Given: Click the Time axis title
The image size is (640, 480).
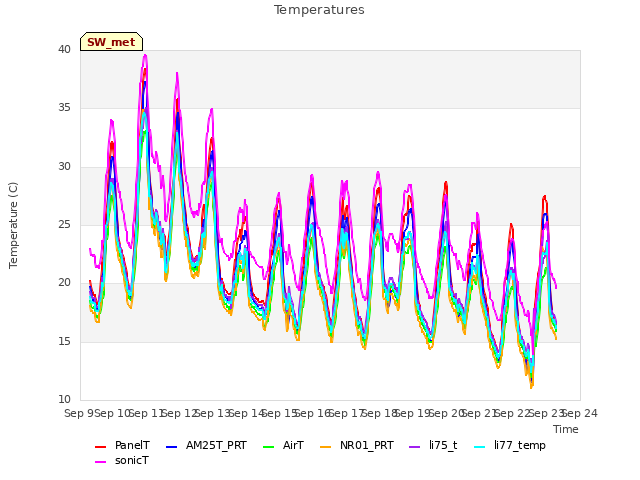Looking at the screenshot, I should pyautogui.click(x=566, y=429).
